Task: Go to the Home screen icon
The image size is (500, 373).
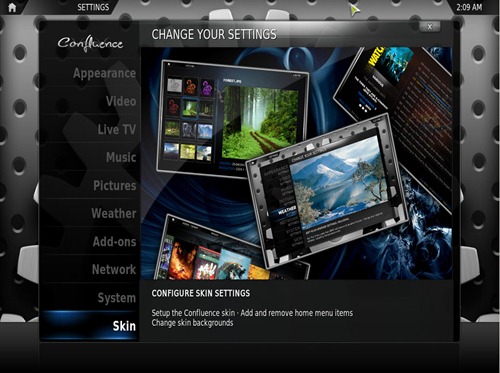Action: coord(12,7)
